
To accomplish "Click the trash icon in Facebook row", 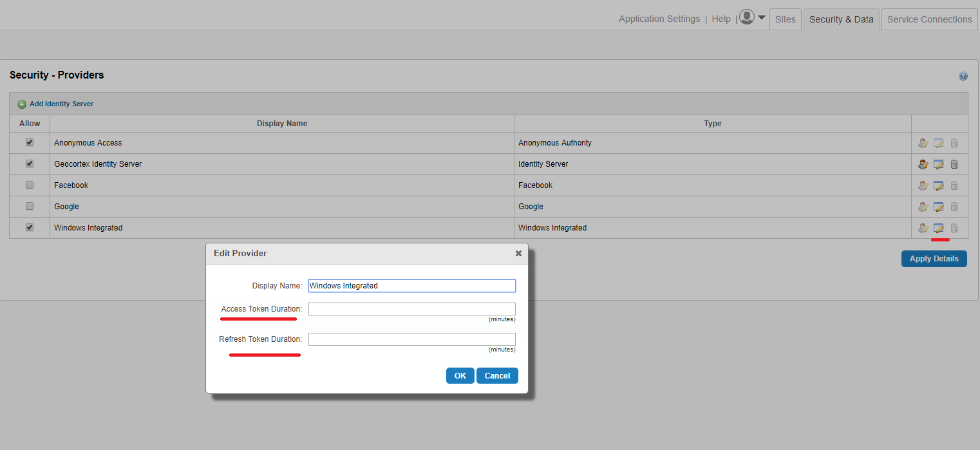I will coord(954,185).
